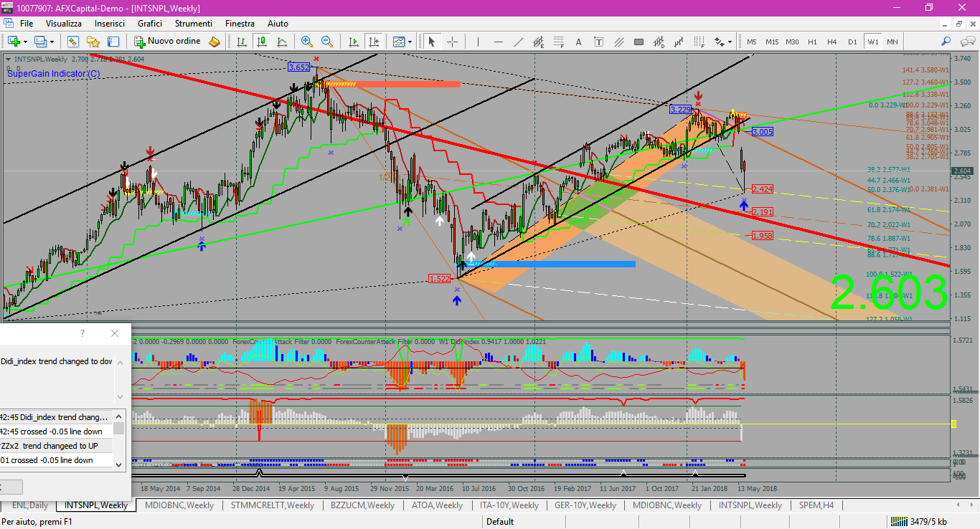The image size is (980, 529).
Task: Select the horizontal line drawing tool
Action: coord(499,42)
